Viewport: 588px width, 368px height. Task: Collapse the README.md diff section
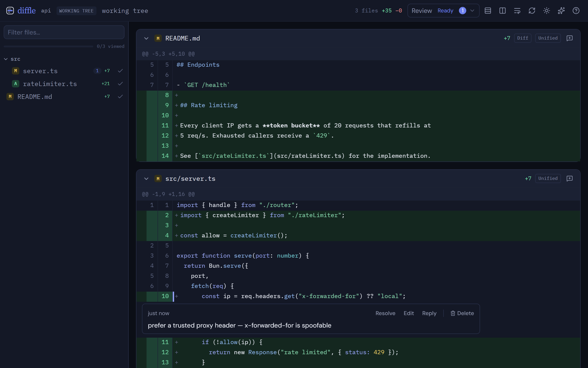(x=146, y=38)
